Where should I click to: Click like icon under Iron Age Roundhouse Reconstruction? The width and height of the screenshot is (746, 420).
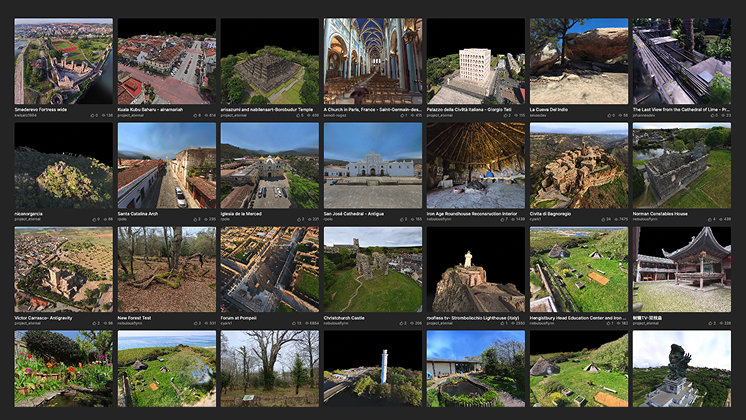click(x=503, y=219)
